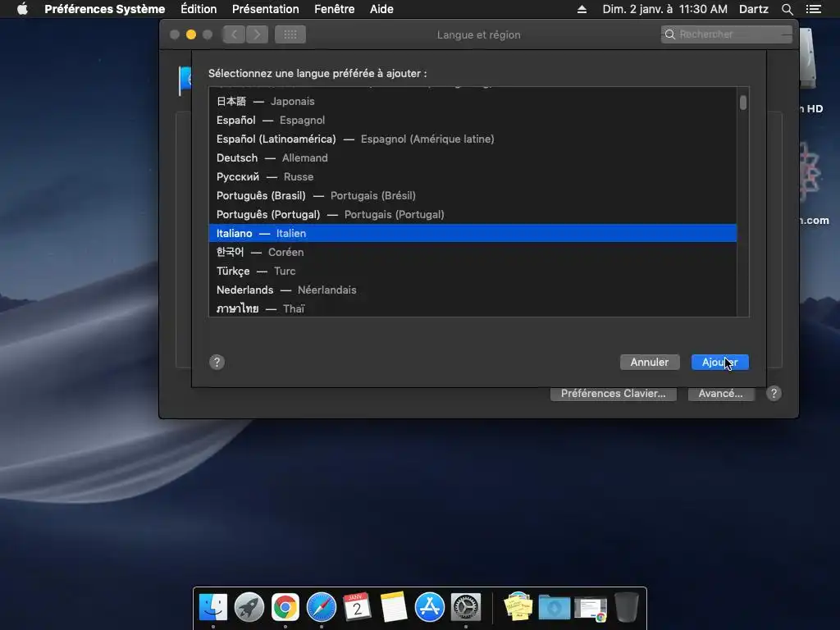840x630 pixels.
Task: Open the Présentation menu
Action: click(265, 9)
